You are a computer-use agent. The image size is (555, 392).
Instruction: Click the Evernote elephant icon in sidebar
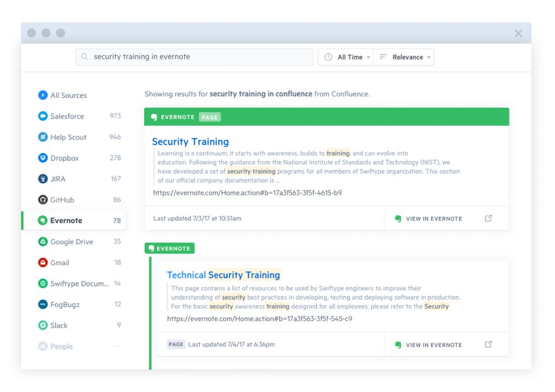click(42, 220)
